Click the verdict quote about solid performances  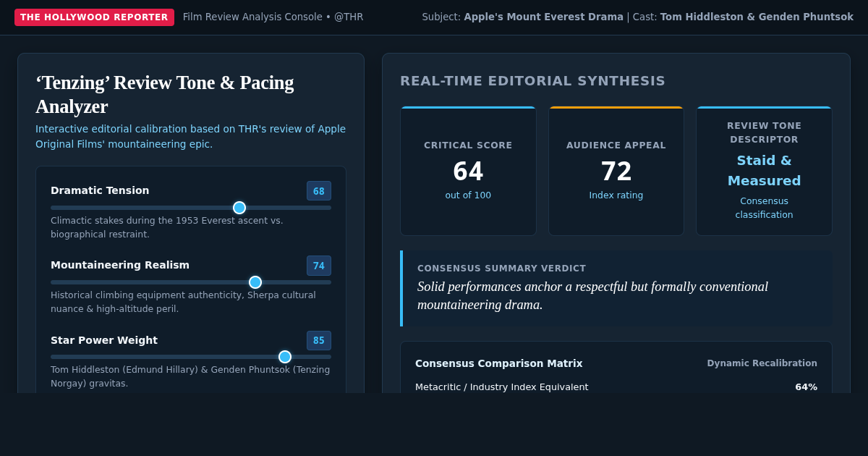593,295
